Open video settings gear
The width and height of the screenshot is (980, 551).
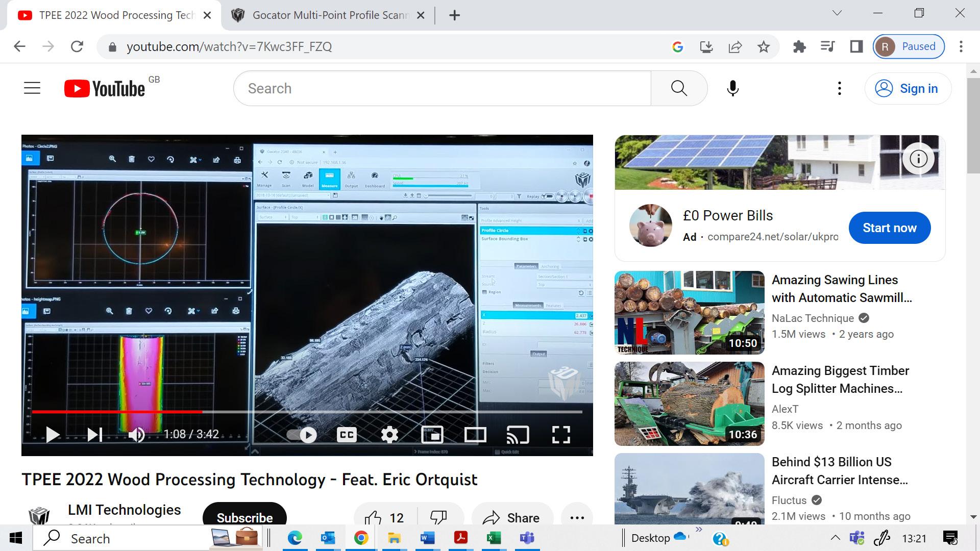tap(389, 435)
